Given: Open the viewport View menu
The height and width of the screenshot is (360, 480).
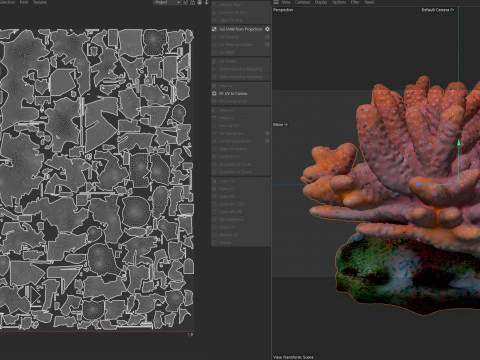Looking at the screenshot, I should tap(286, 2).
